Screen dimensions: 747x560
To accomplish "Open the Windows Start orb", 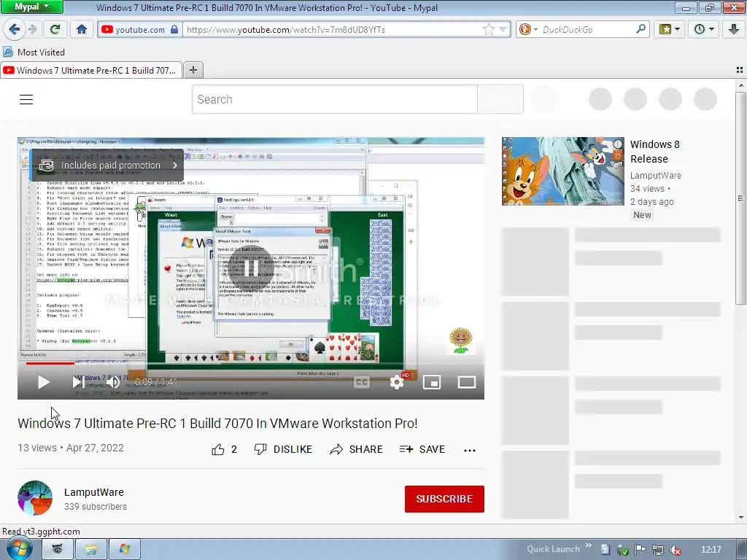I will 20,548.
